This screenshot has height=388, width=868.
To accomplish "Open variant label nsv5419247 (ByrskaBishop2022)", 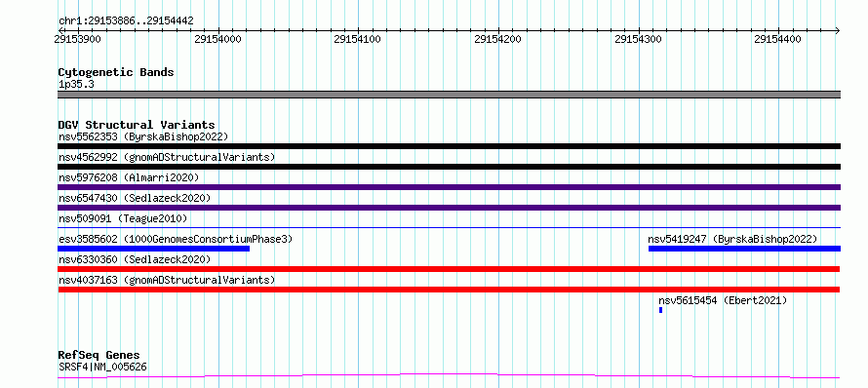I will click(x=732, y=239).
